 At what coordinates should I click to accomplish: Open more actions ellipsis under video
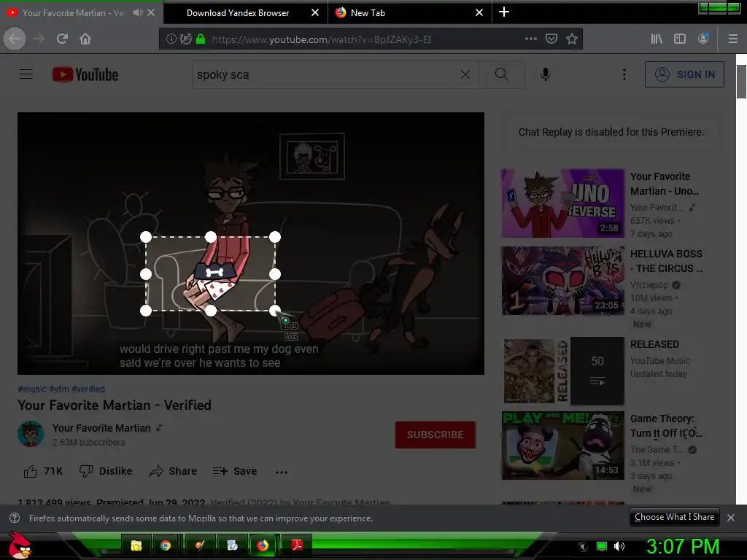282,472
